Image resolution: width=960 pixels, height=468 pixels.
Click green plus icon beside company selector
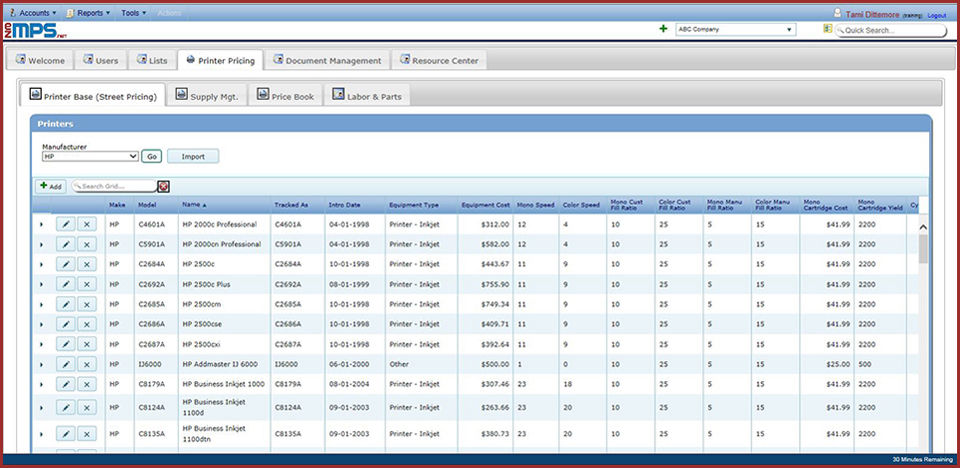pos(663,29)
